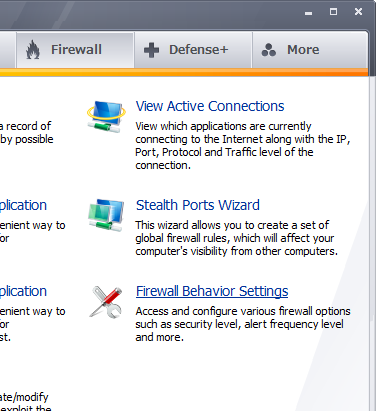Click the partially visible tab left of Firewall
Image resolution: width=376 pixels, height=411 pixels.
8,50
